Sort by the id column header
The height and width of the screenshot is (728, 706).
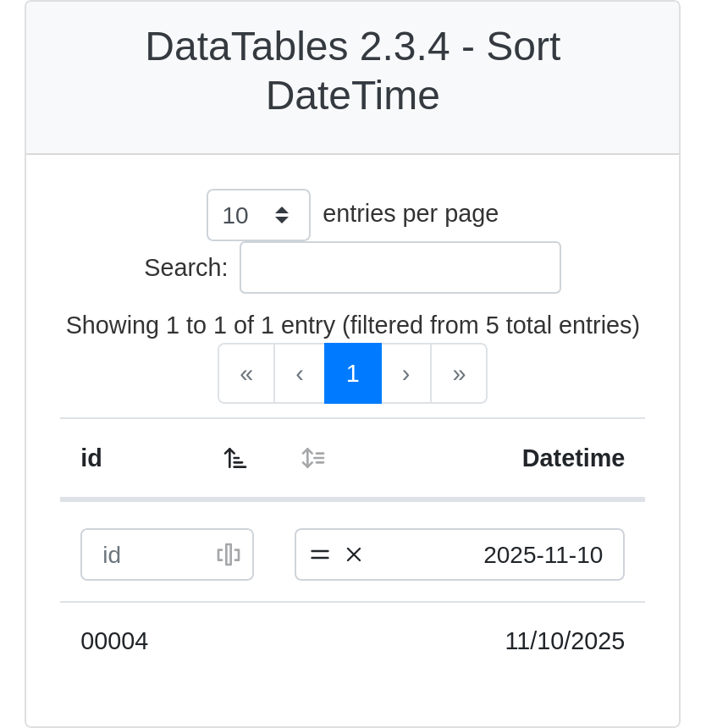[x=91, y=458]
